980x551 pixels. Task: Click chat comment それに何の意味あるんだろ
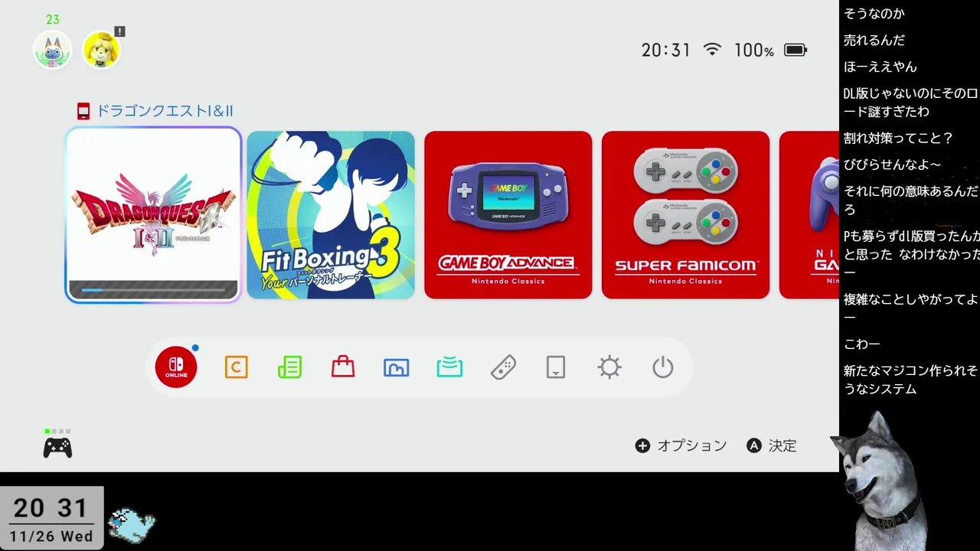coord(910,200)
